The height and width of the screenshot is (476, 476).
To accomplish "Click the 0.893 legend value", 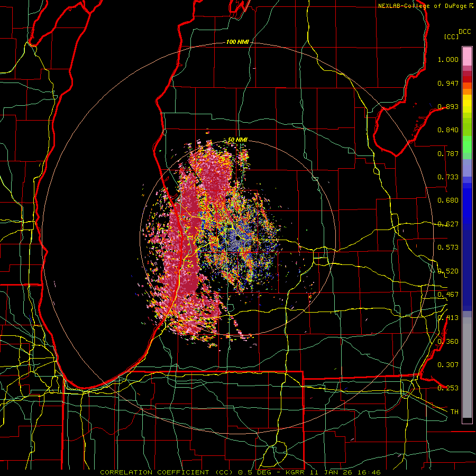I will pyautogui.click(x=448, y=106).
